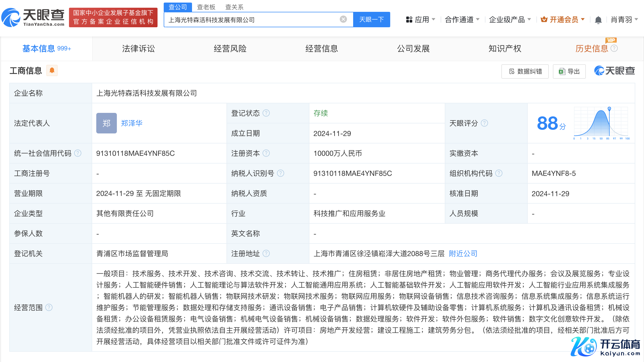Viewport: 644px width, 362px height.
Task: Click the notification bell in header
Action: point(598,20)
